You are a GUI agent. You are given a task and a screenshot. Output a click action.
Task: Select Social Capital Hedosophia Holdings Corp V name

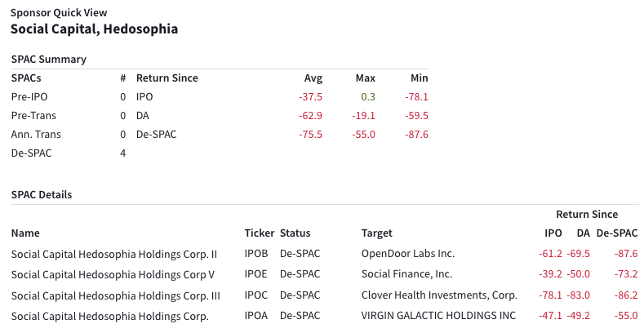(x=113, y=275)
